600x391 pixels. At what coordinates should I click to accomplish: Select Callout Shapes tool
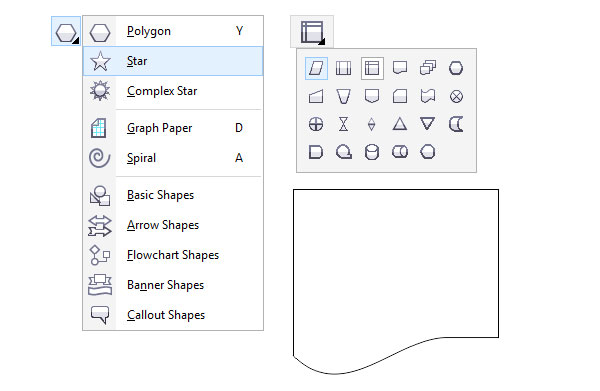(x=173, y=315)
